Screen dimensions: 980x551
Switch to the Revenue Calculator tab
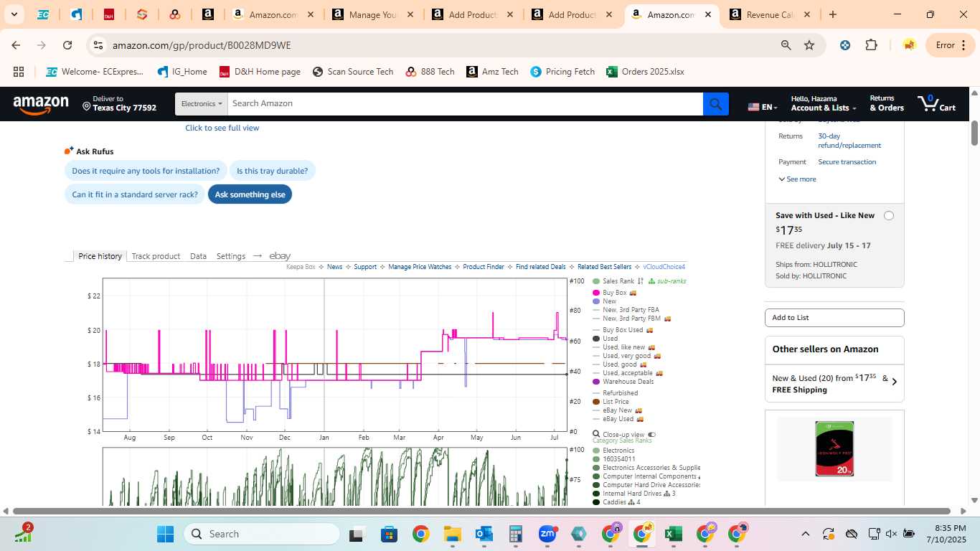(x=771, y=14)
